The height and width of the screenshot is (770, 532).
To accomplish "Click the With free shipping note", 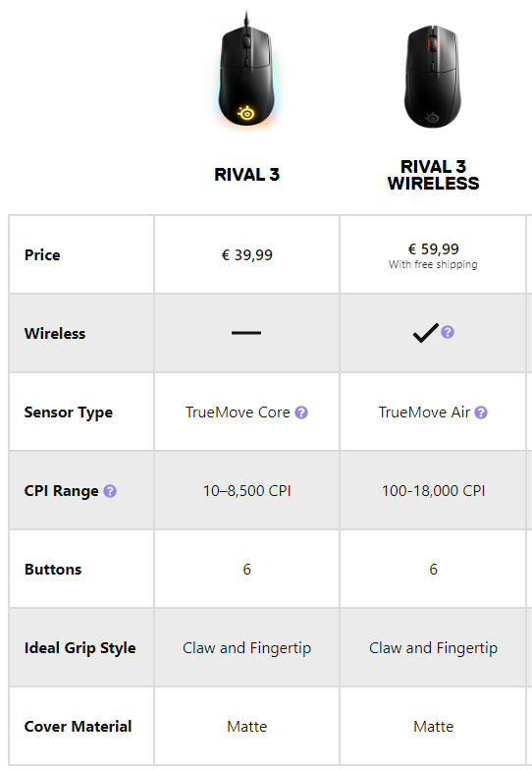I will click(433, 265).
